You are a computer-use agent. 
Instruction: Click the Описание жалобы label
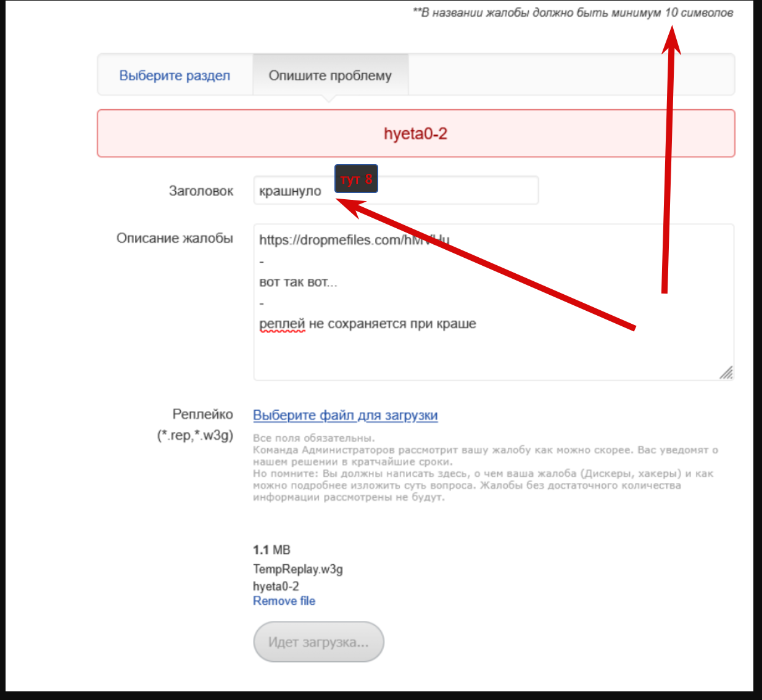(175, 238)
